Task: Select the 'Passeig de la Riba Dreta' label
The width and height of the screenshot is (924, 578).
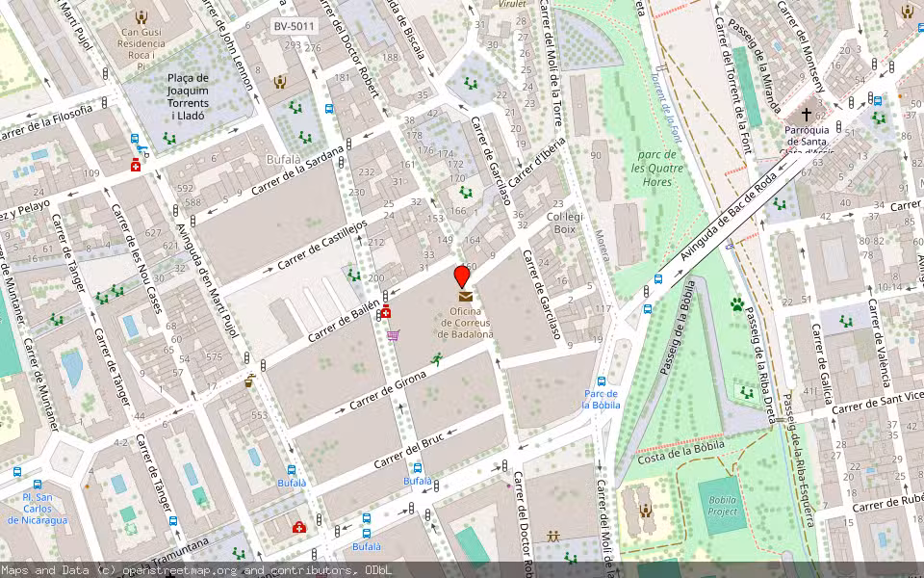Action: tap(759, 364)
